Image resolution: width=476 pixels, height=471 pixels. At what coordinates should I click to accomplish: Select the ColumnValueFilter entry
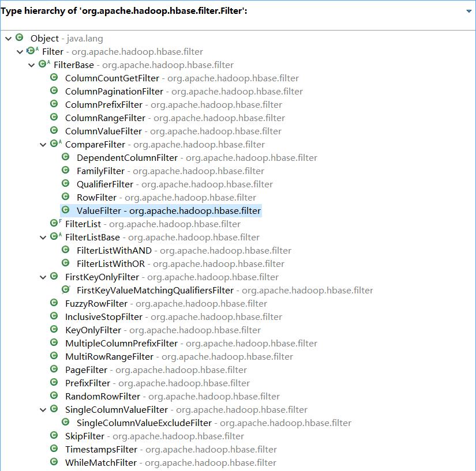tap(173, 131)
